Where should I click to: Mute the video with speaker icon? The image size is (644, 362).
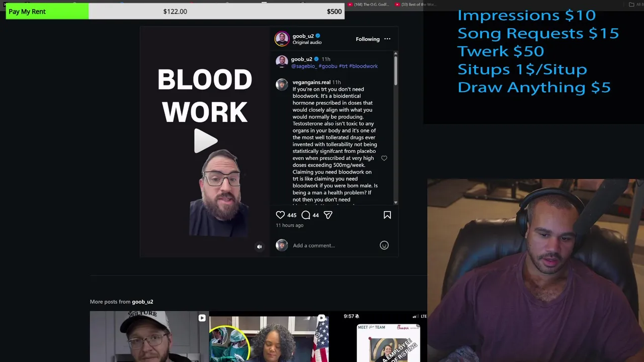pyautogui.click(x=260, y=246)
